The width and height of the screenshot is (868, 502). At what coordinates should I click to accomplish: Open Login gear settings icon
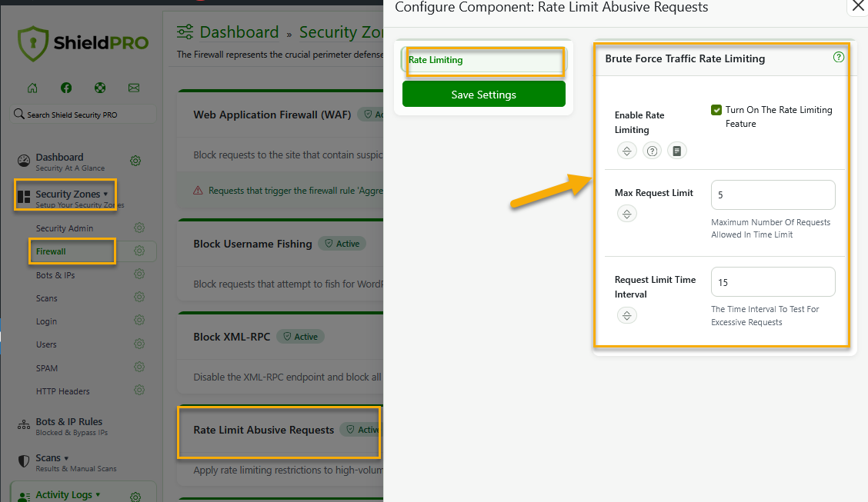[x=139, y=321]
